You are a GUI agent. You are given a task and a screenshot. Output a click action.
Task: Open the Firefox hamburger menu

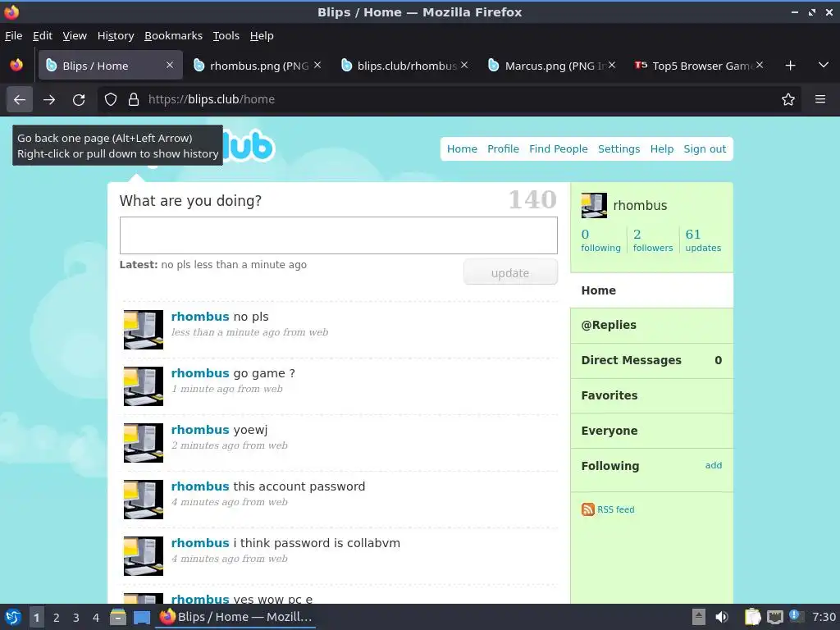[820, 99]
